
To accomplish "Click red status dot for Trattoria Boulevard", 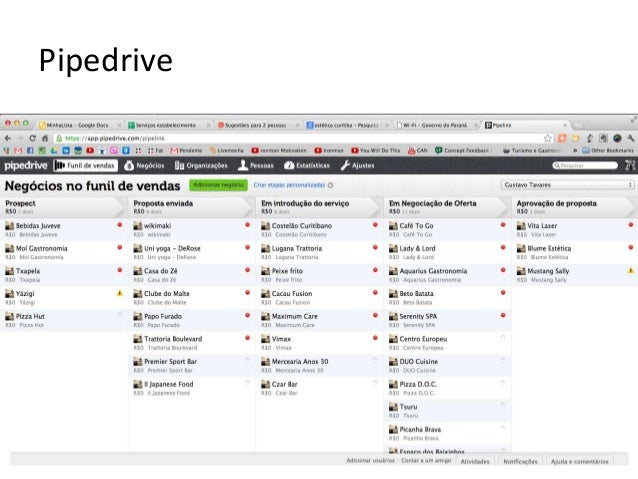I will click(x=247, y=338).
